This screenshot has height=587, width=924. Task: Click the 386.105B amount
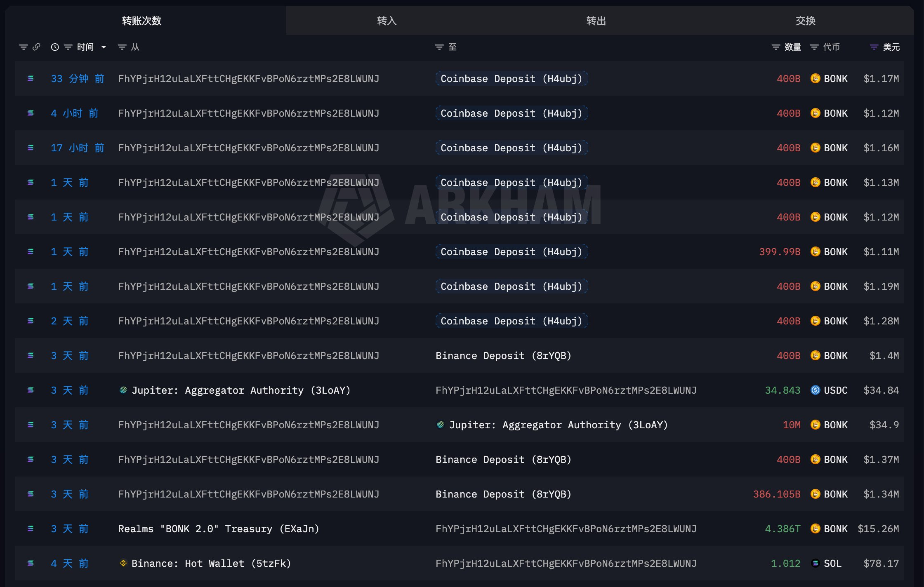pos(777,494)
